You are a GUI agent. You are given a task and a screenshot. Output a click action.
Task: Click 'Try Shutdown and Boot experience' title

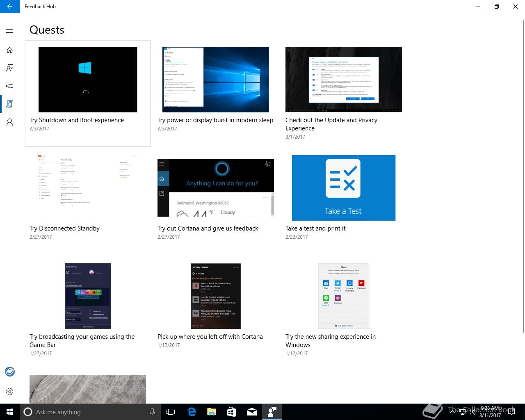point(77,120)
